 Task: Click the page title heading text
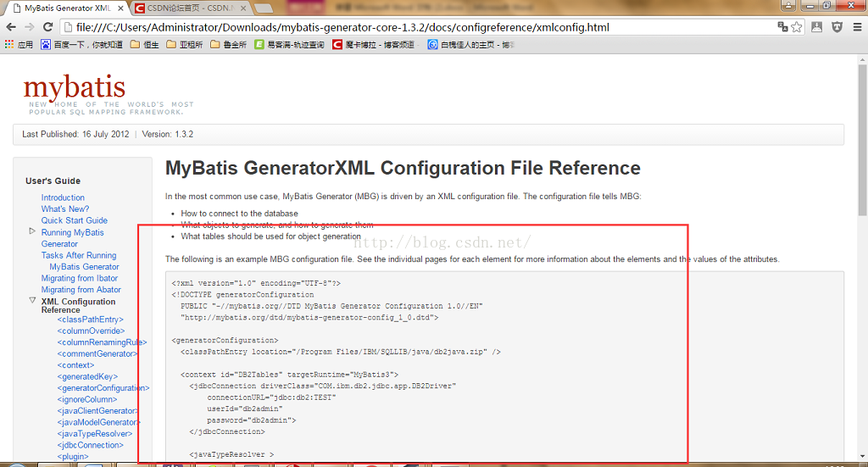tap(403, 168)
